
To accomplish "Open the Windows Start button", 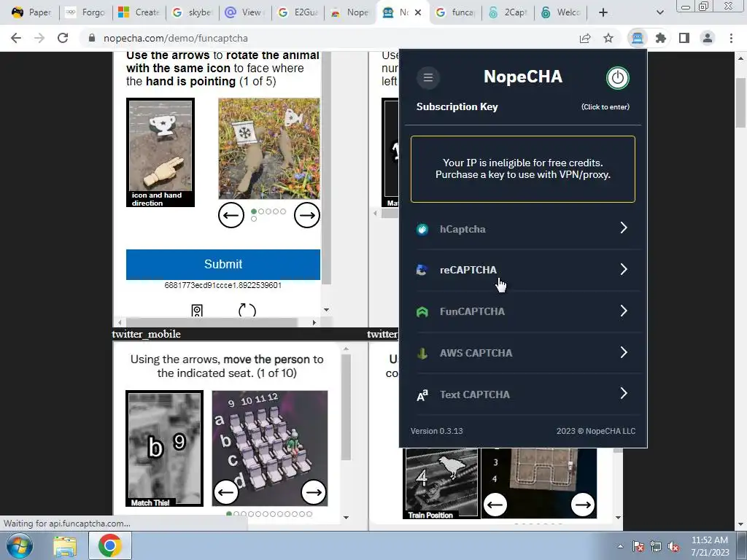I will (x=19, y=546).
